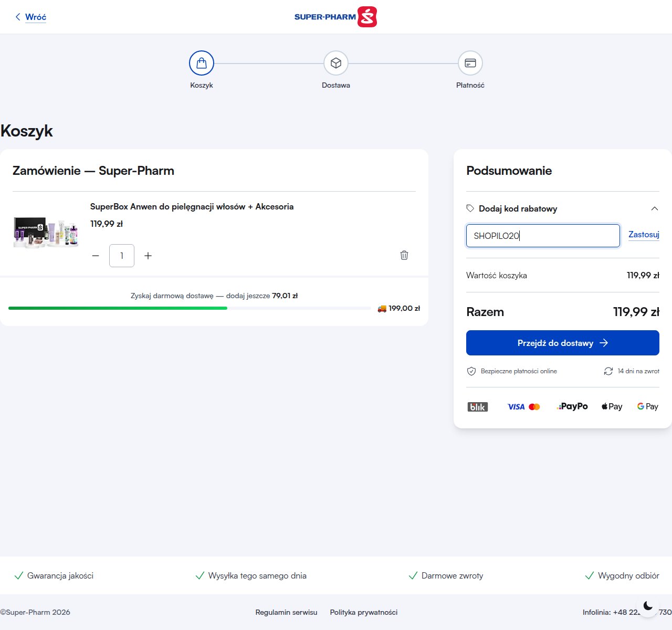Click the Google Pay logo
This screenshot has width=672, height=630.
[648, 406]
